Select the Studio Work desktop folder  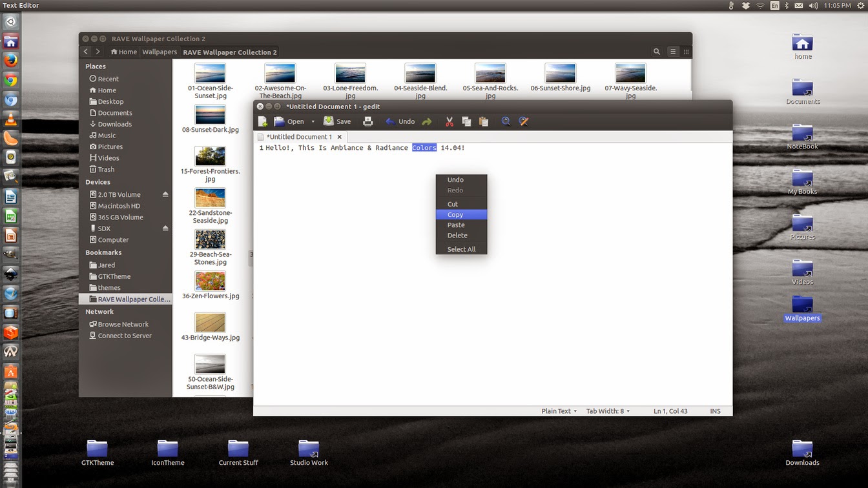(x=309, y=452)
